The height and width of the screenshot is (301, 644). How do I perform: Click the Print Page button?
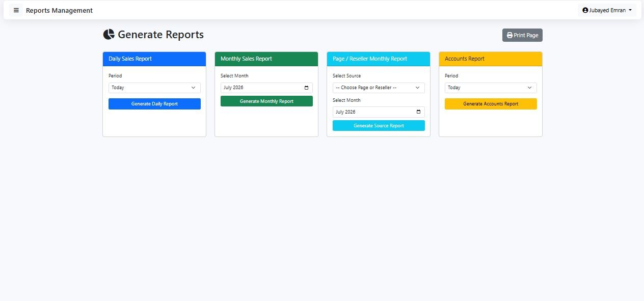pos(522,35)
